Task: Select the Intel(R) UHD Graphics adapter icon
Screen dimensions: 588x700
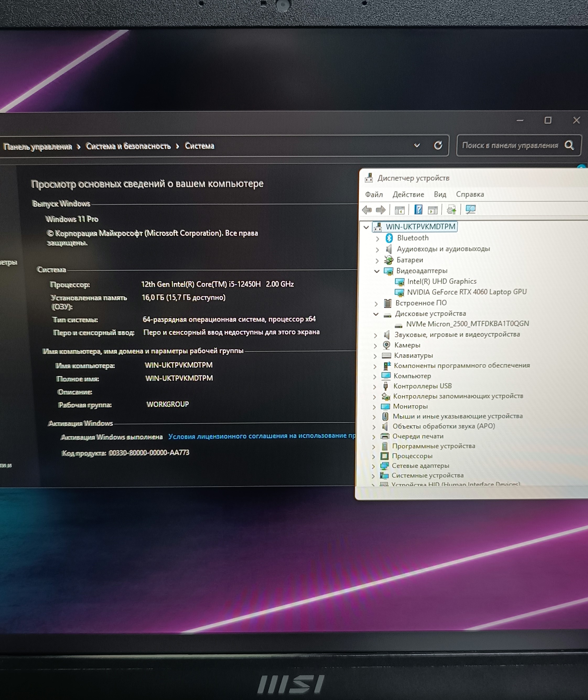Action: (400, 282)
